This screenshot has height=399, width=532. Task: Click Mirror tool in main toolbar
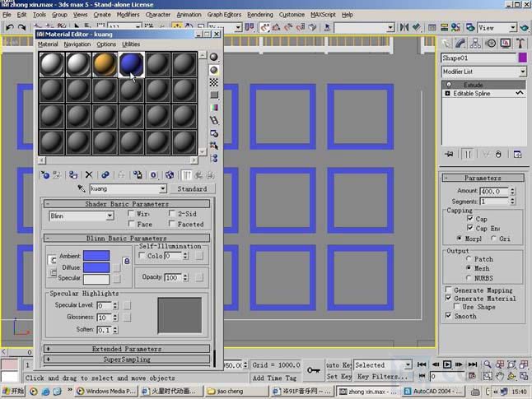coord(404,27)
